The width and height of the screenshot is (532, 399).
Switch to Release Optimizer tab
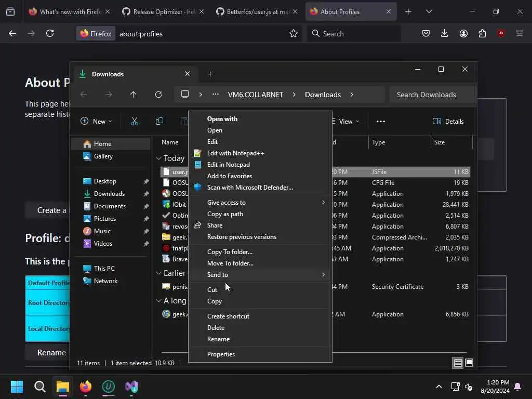coord(162,12)
